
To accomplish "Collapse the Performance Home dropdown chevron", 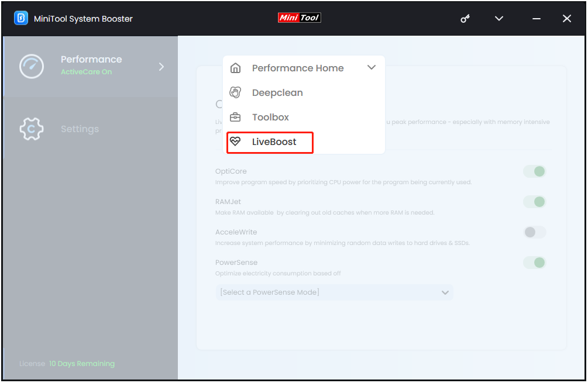I will (x=372, y=67).
